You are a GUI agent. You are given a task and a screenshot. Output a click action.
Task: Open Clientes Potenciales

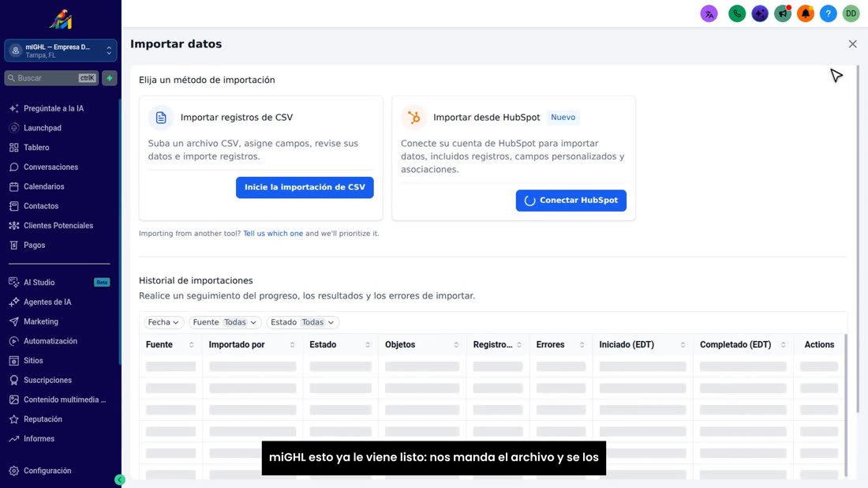pos(60,226)
